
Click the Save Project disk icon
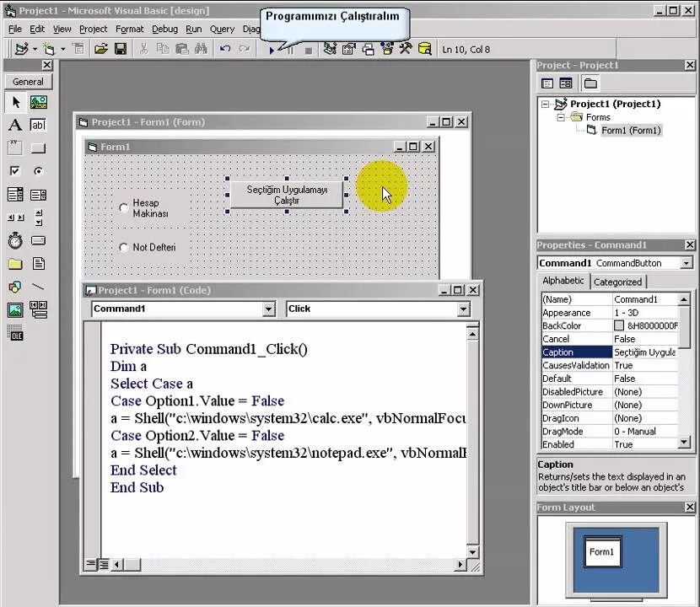point(121,49)
